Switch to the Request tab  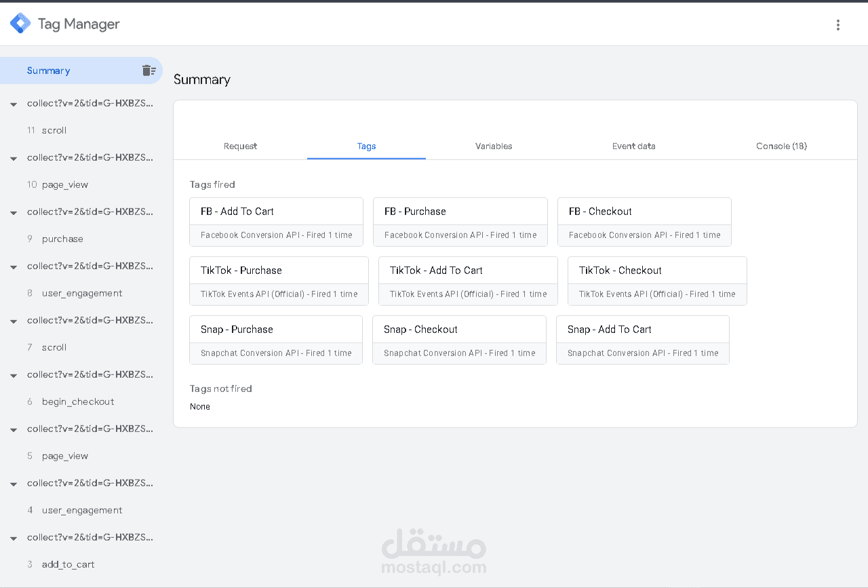pos(241,146)
